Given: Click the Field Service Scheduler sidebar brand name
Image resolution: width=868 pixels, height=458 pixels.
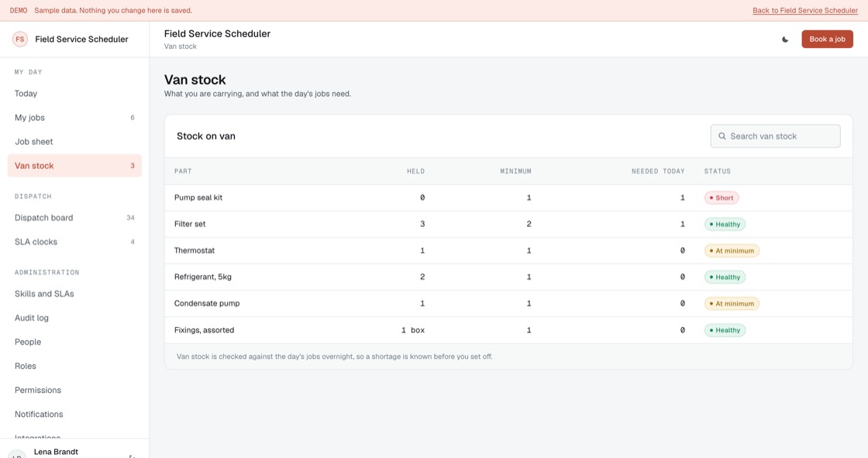Looking at the screenshot, I should [81, 40].
